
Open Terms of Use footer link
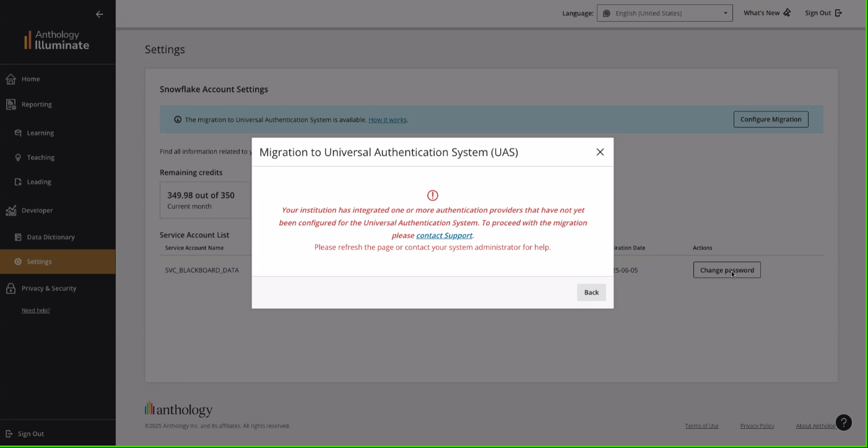click(x=701, y=426)
